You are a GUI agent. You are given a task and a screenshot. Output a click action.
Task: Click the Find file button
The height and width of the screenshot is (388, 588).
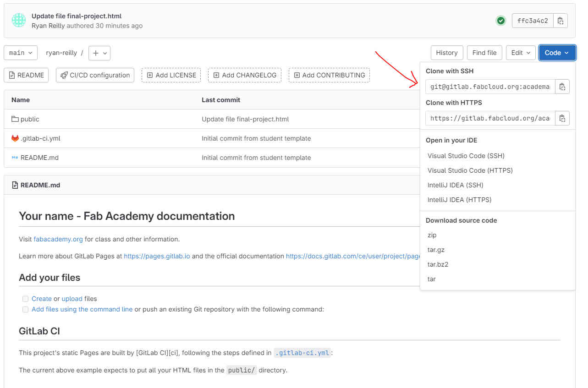click(x=484, y=53)
